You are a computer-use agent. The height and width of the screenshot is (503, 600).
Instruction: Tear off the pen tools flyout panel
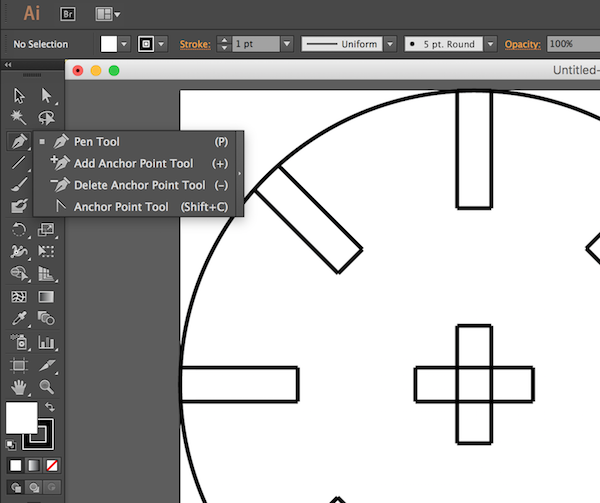click(x=240, y=174)
